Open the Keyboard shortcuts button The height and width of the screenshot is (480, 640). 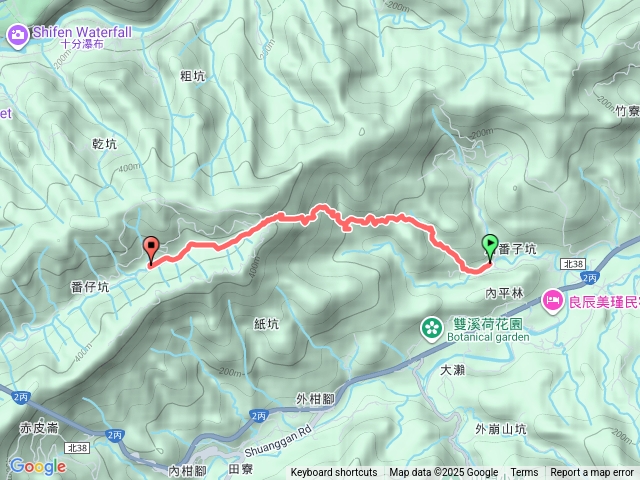(x=333, y=472)
